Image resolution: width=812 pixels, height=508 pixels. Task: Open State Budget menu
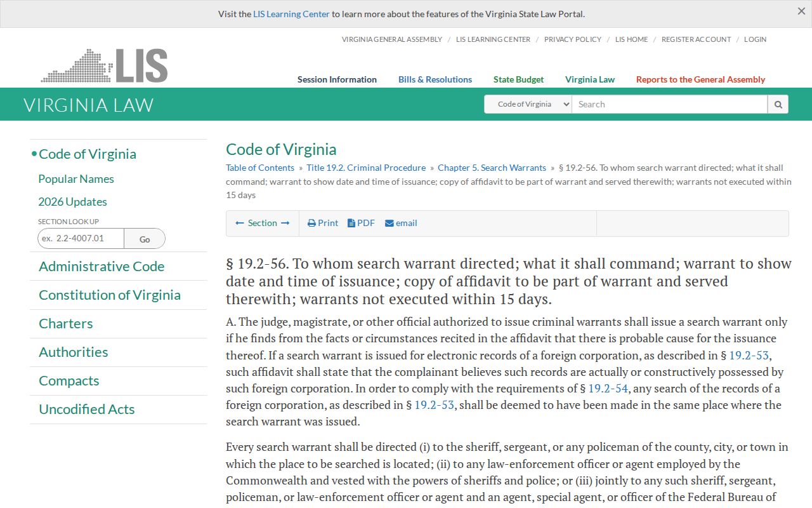518,79
